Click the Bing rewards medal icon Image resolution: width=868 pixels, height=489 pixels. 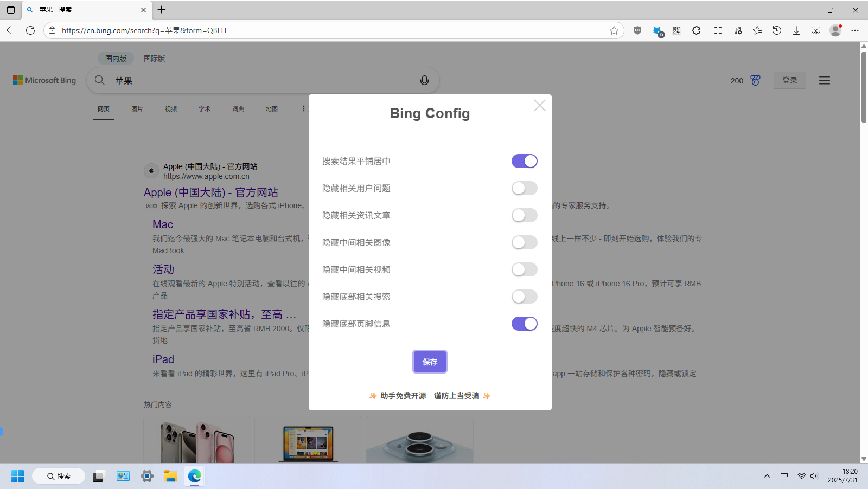coord(755,80)
